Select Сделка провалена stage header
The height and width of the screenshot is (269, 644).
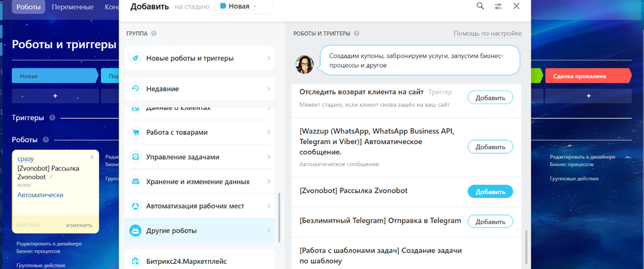[588, 76]
